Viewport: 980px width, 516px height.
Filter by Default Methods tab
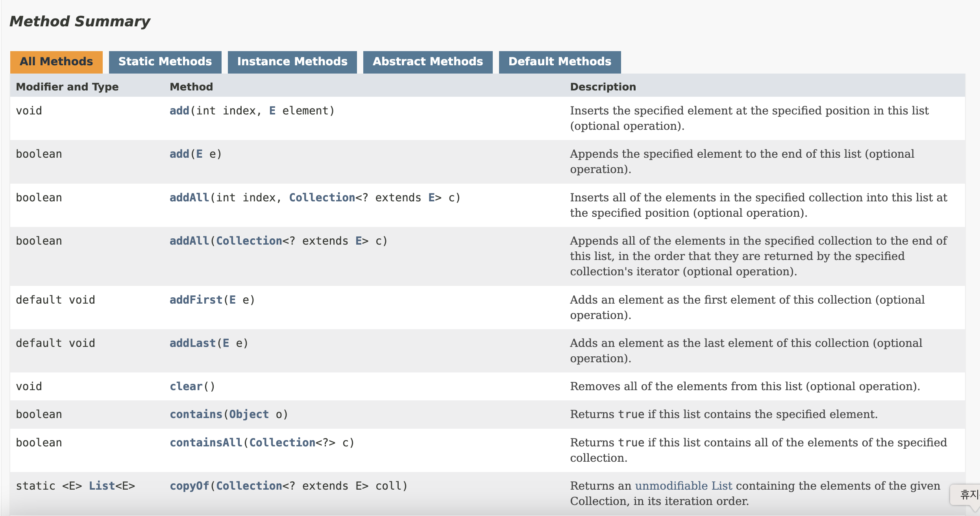[560, 62]
